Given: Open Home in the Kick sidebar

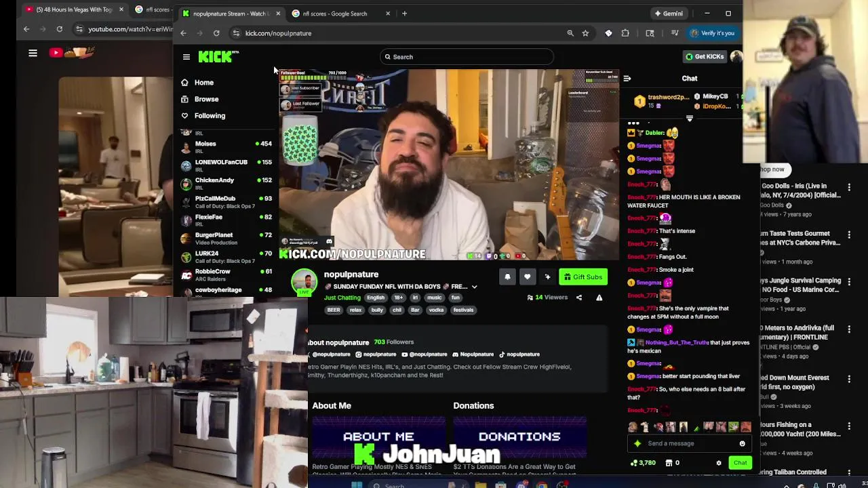Looking at the screenshot, I should [x=204, y=83].
